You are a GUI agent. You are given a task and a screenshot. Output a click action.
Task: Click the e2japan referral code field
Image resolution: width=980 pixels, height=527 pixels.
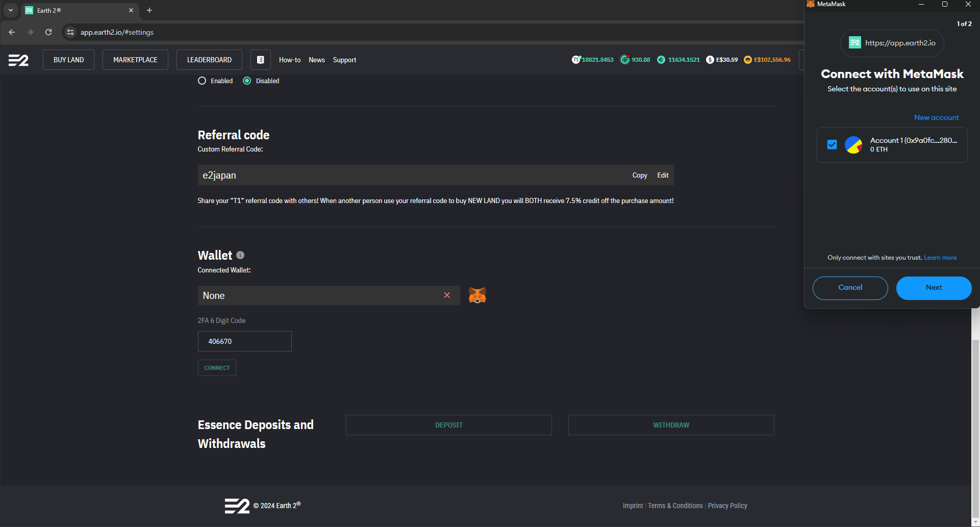pos(436,175)
